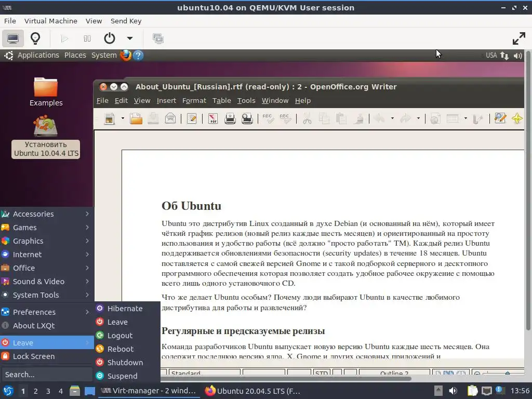532x399 pixels.
Task: Toggle Edit File mode icon
Action: [x=192, y=119]
